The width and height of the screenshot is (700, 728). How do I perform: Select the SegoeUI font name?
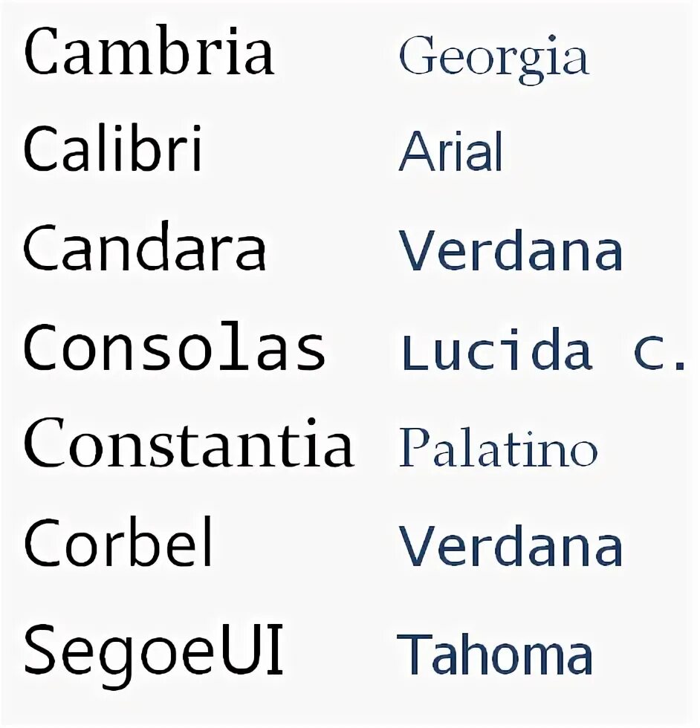point(154,654)
